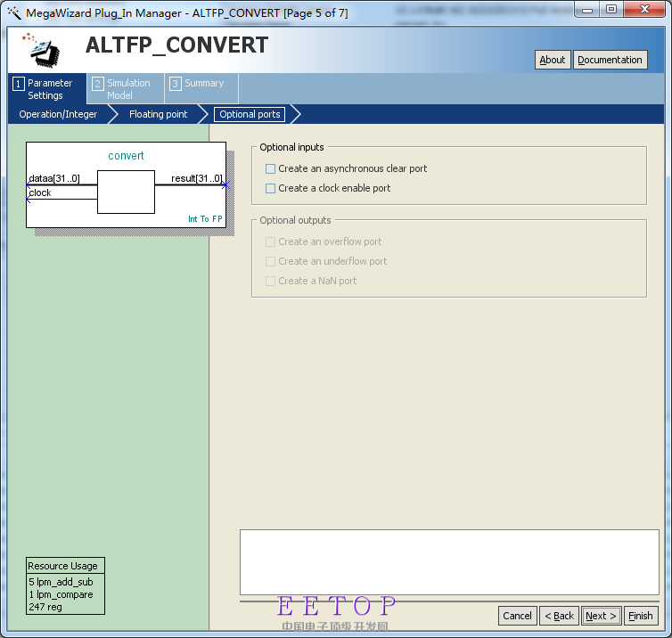Select the result[31..0] port label
The height and width of the screenshot is (638, 672).
tap(197, 178)
